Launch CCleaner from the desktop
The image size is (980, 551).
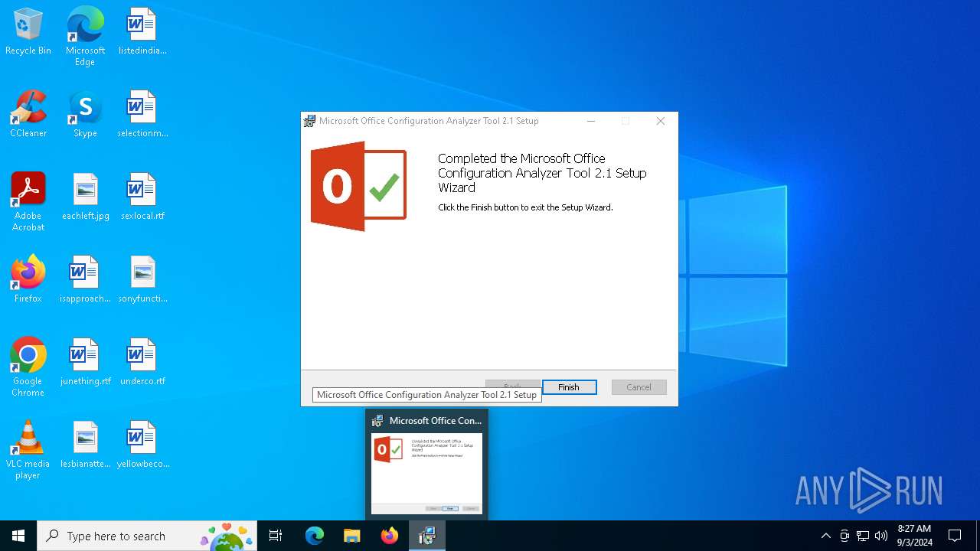[28, 115]
